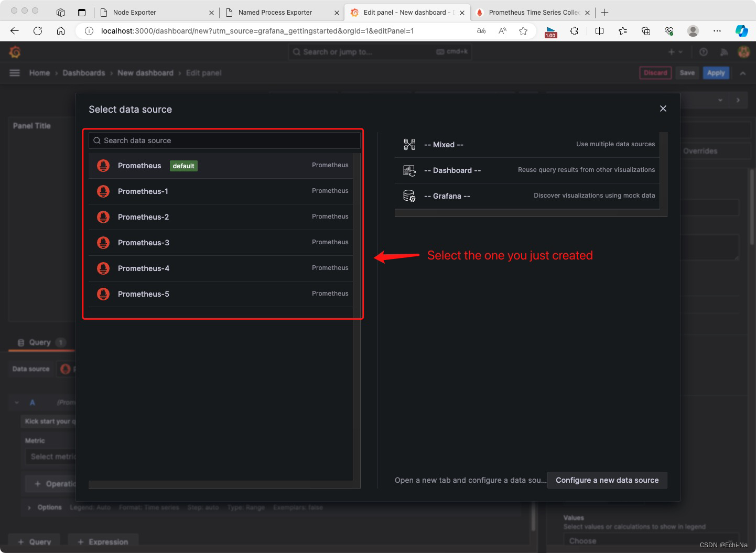Select Prometheus-3 from the list
This screenshot has height=553, width=756.
pyautogui.click(x=221, y=243)
